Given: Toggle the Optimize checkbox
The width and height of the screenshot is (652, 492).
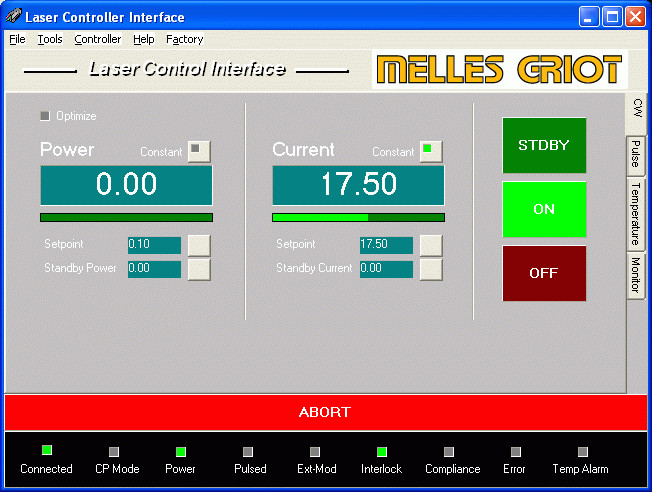Looking at the screenshot, I should (45, 116).
